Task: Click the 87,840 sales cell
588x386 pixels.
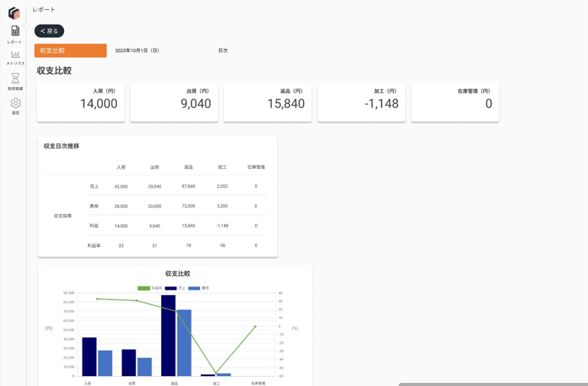Action: [x=189, y=187]
